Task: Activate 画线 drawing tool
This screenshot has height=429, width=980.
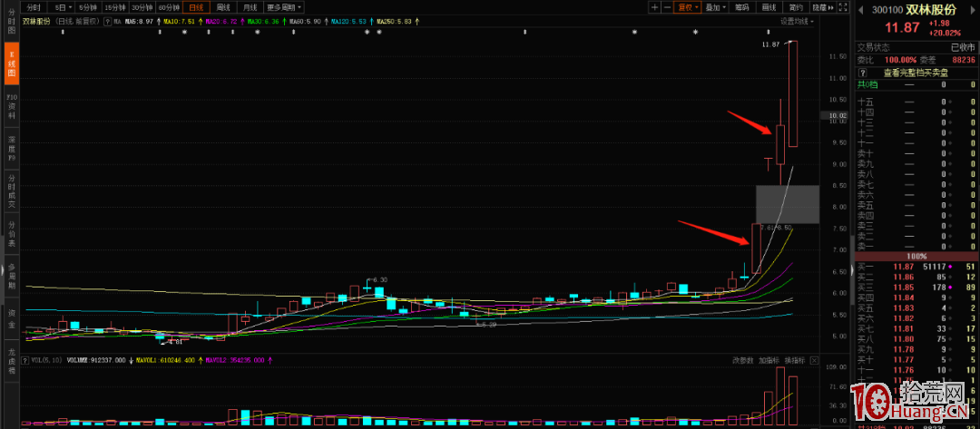Action: 769,7
